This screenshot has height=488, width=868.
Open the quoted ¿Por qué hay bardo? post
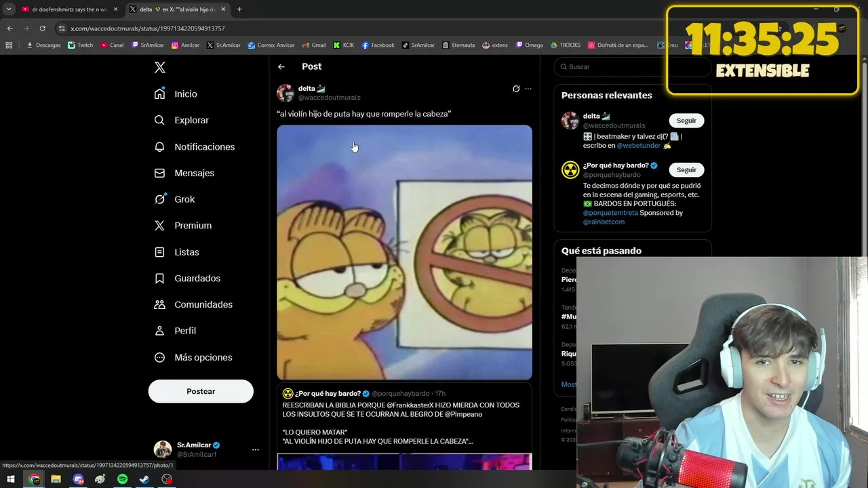point(404,427)
